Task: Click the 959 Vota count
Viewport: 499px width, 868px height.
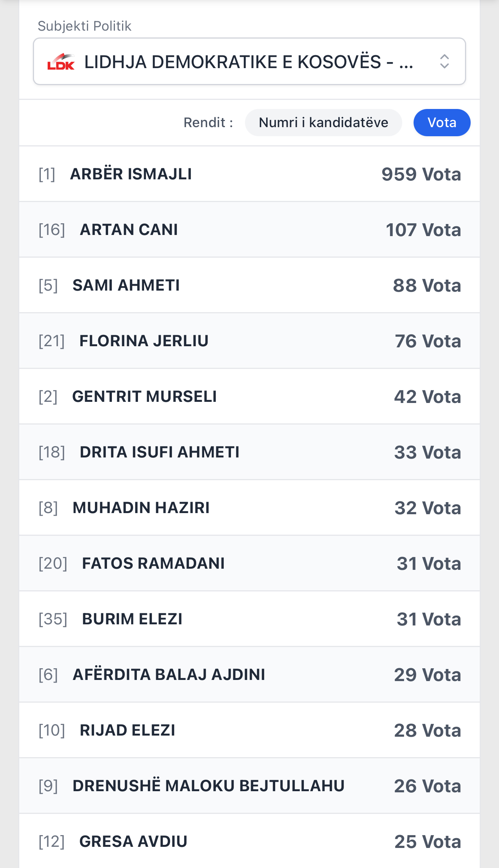Action: (x=421, y=174)
